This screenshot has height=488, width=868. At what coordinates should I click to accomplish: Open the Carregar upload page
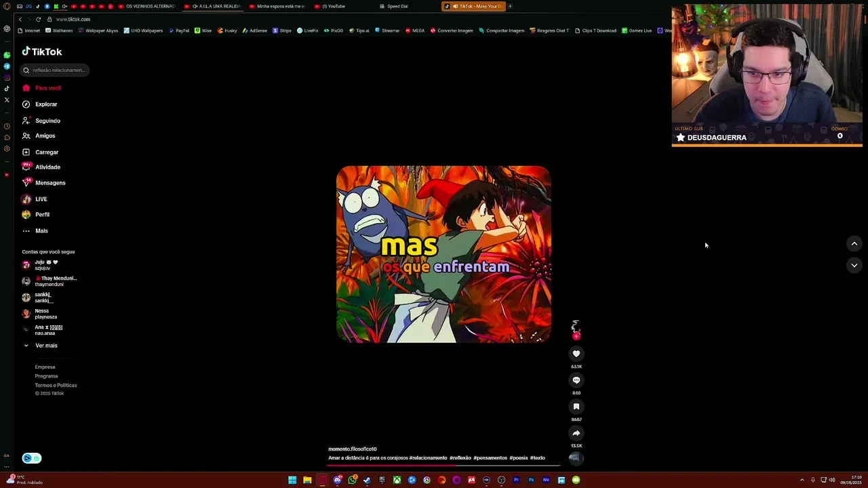tap(41, 152)
